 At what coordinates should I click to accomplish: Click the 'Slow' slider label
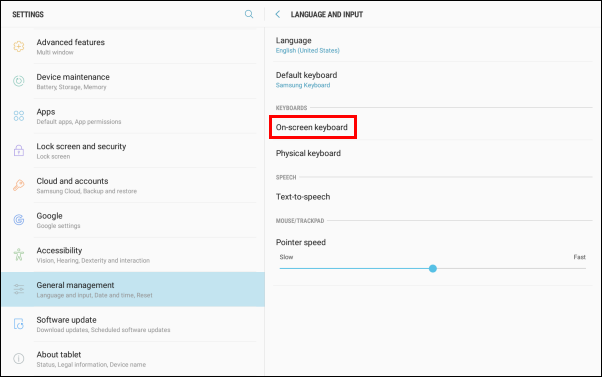(x=286, y=257)
